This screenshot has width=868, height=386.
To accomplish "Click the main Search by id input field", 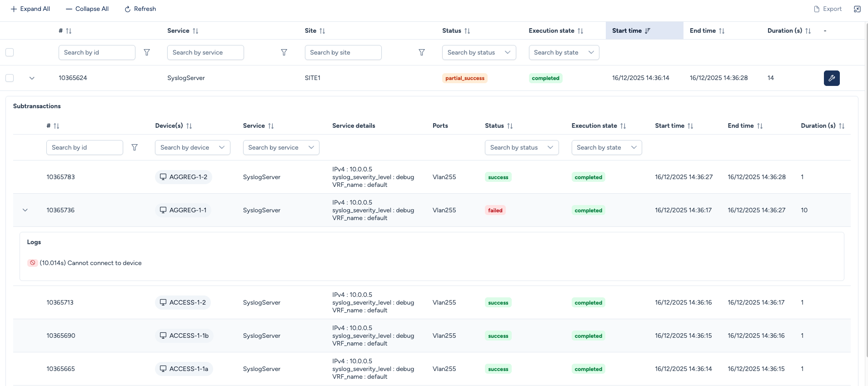I will point(96,52).
